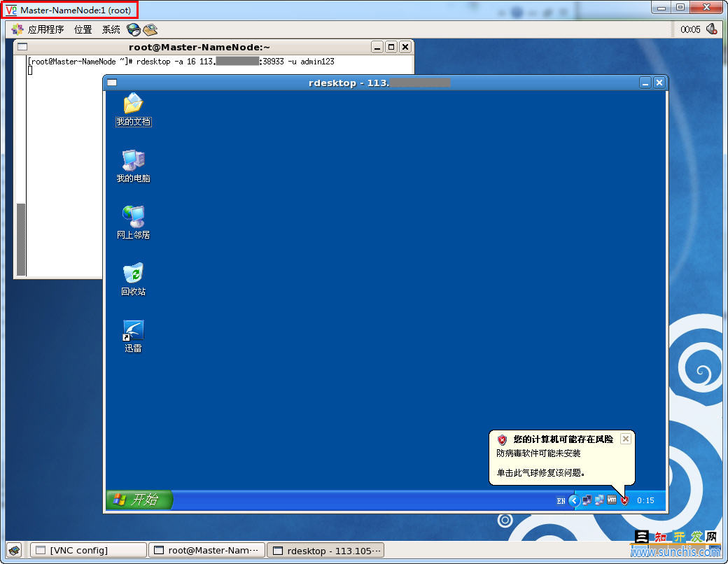Screen dimensions: 728x564
Task: Select the 迅雷 shortcut icon
Action: (133, 336)
